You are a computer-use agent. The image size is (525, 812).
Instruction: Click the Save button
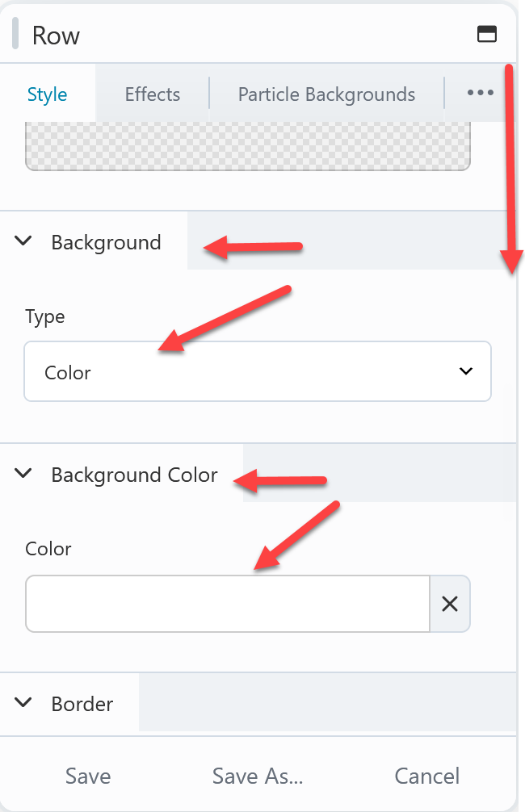click(88, 776)
